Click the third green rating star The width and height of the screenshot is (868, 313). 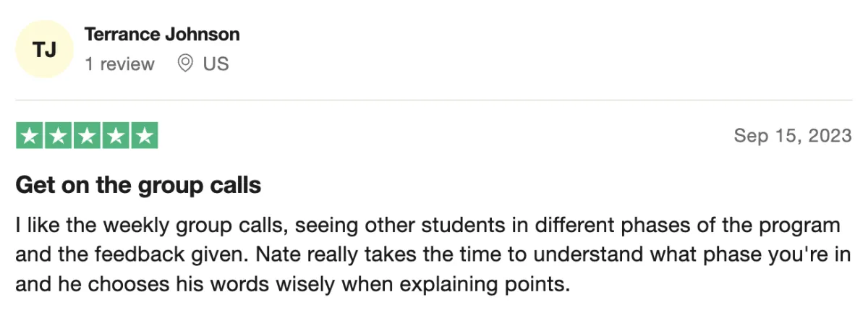tap(87, 136)
